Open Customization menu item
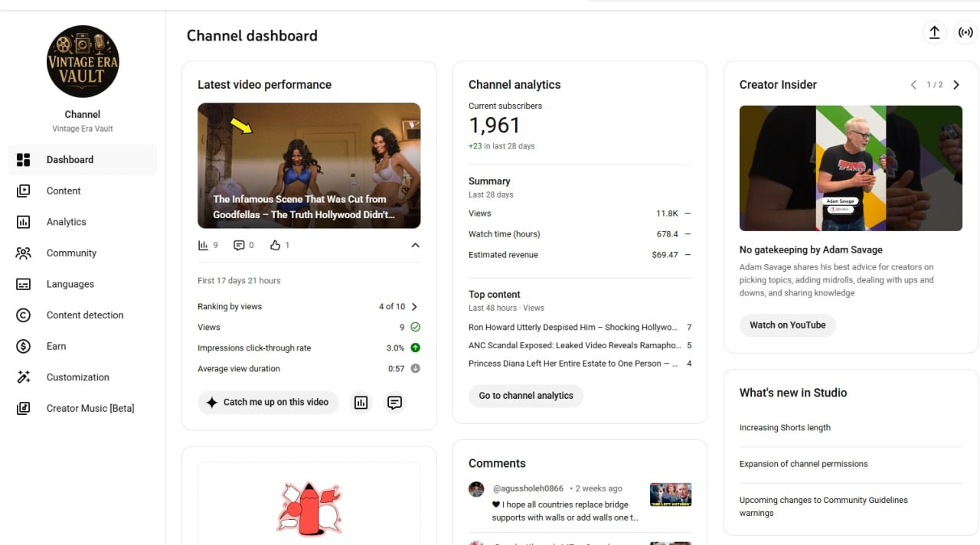Viewport: 980px width, 545px height. 83,377
